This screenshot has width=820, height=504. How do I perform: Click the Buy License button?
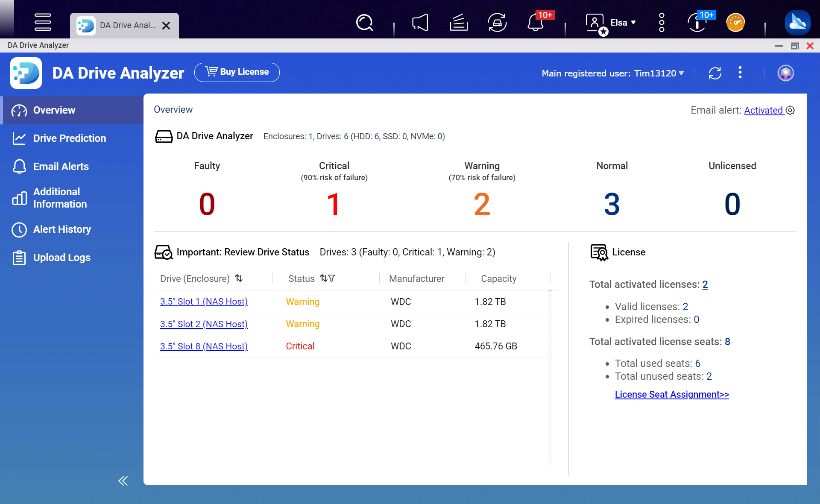point(237,72)
